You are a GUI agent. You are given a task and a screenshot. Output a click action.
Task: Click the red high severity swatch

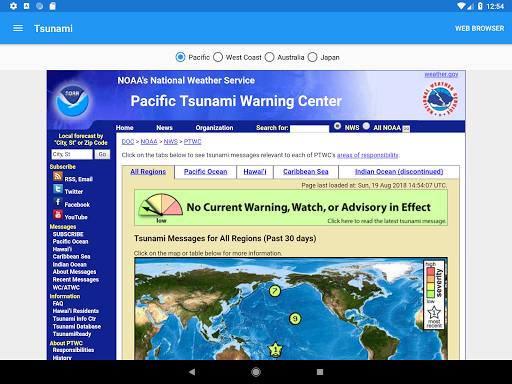click(430, 271)
